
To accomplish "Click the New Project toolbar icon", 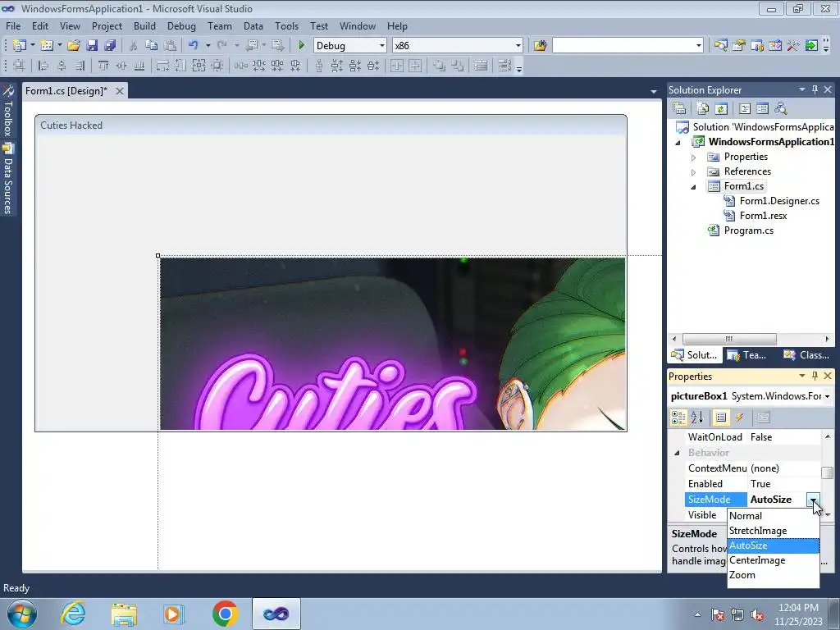I will [x=20, y=46].
